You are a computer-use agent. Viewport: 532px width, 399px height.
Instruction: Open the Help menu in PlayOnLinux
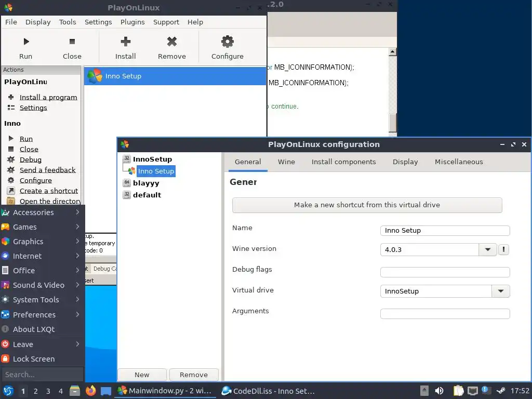[x=195, y=22]
